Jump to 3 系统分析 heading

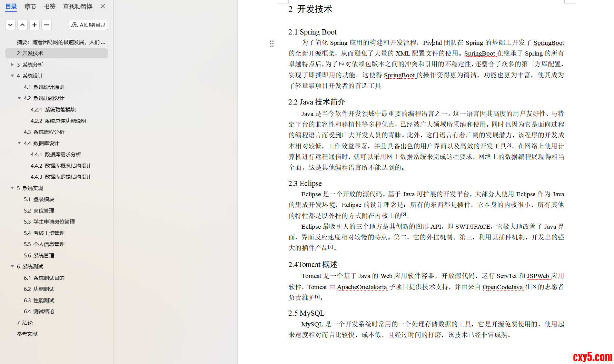click(x=30, y=65)
